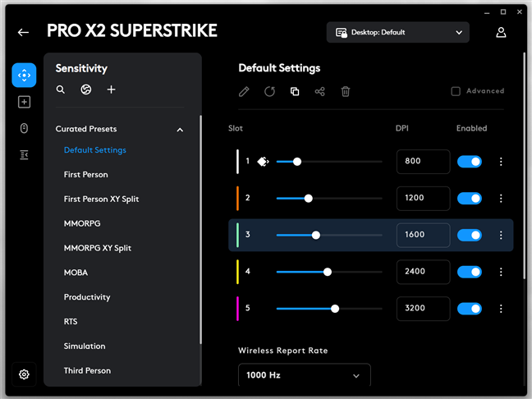
Task: Turn off the 3200 DPI slot toggle
Action: pos(470,309)
